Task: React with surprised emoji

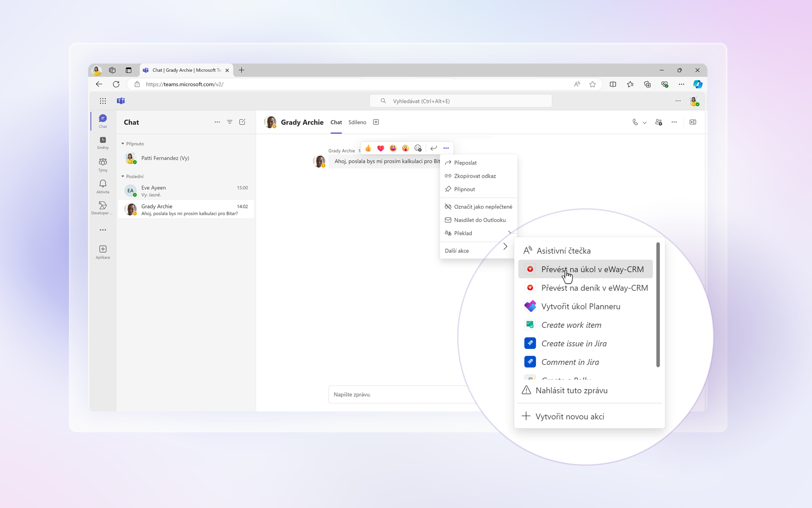Action: [406, 148]
